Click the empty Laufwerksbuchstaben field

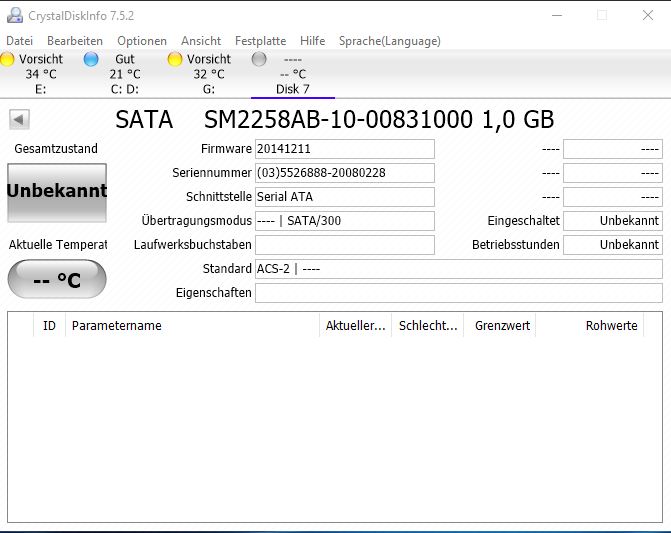point(345,245)
